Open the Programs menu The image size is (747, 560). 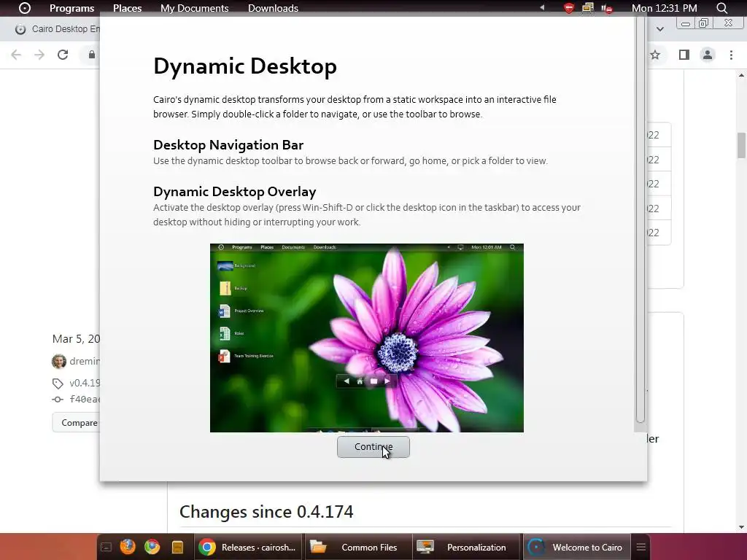(72, 8)
